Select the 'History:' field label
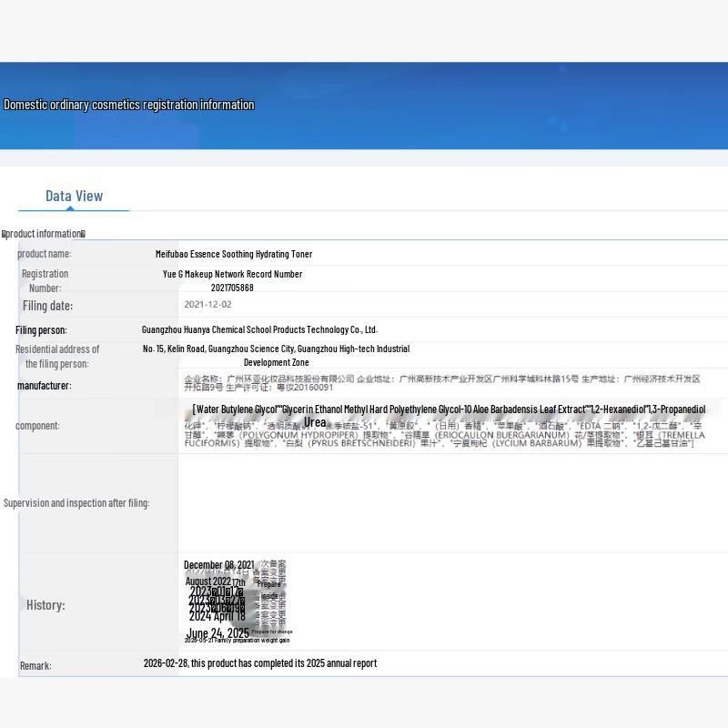Viewport: 728px width, 728px height. click(45, 605)
